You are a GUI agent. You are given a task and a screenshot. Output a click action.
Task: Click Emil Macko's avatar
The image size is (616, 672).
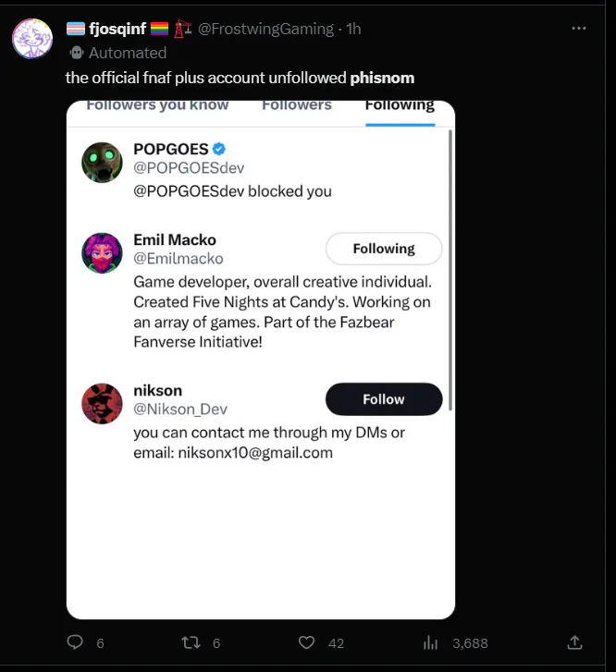[102, 253]
